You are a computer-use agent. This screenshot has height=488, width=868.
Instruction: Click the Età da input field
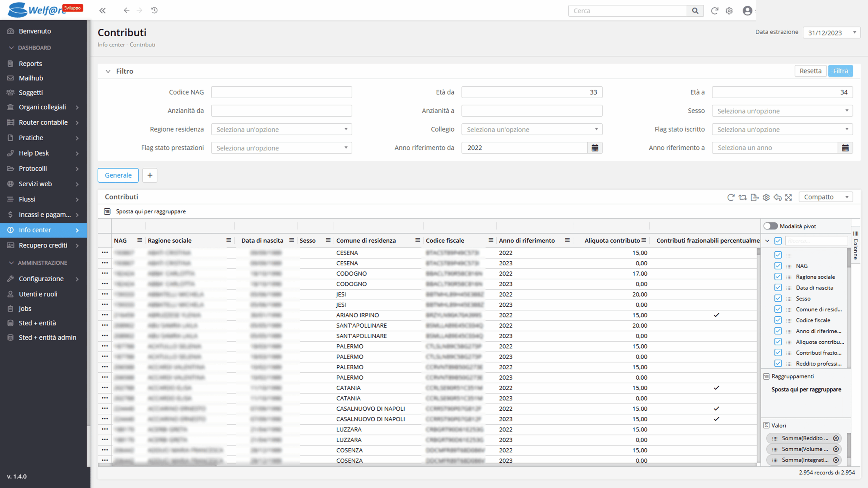click(532, 92)
